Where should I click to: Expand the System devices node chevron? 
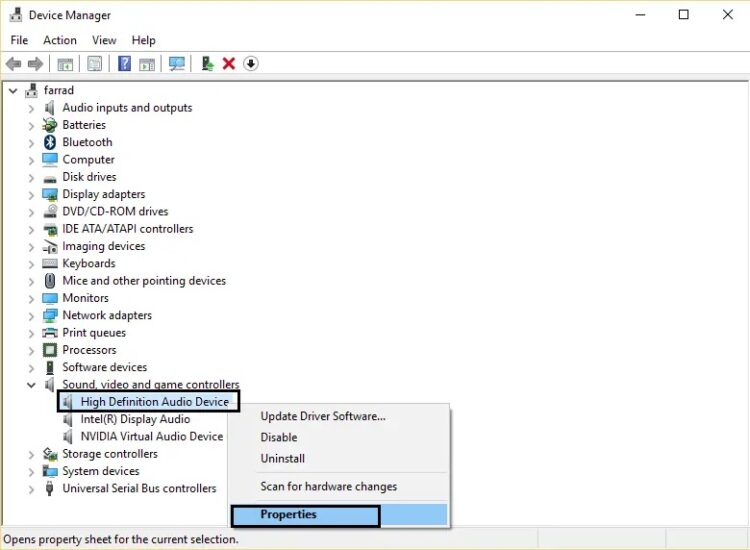click(32, 472)
